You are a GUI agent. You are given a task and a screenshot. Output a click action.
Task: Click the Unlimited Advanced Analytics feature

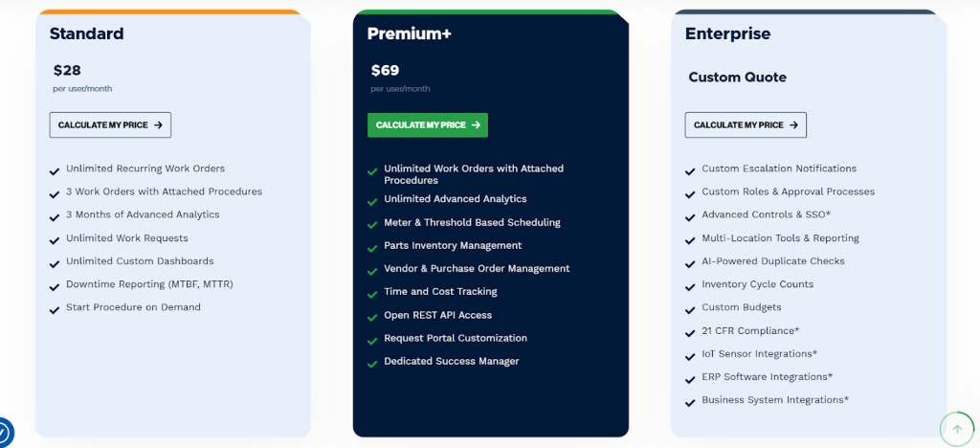[455, 199]
